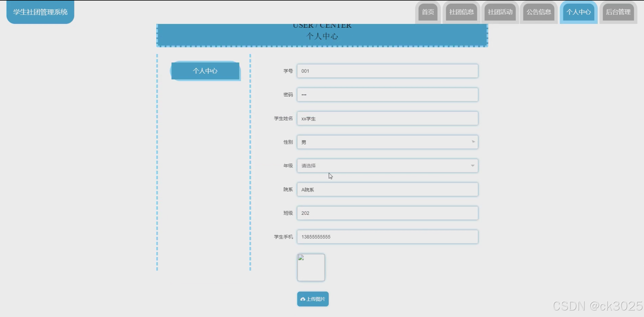Expand the 性别 dropdown arrow

(x=473, y=142)
